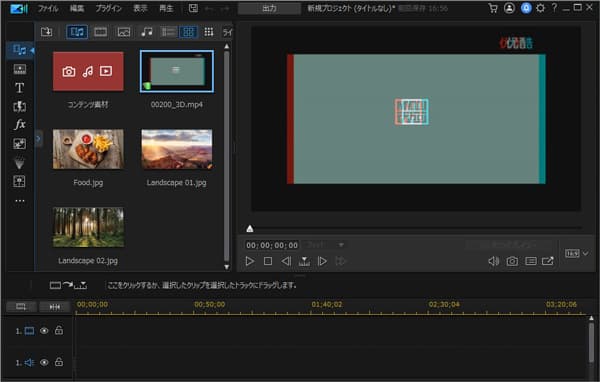This screenshot has width=600, height=382.
Task: Open the 再生 menu
Action: (166, 8)
